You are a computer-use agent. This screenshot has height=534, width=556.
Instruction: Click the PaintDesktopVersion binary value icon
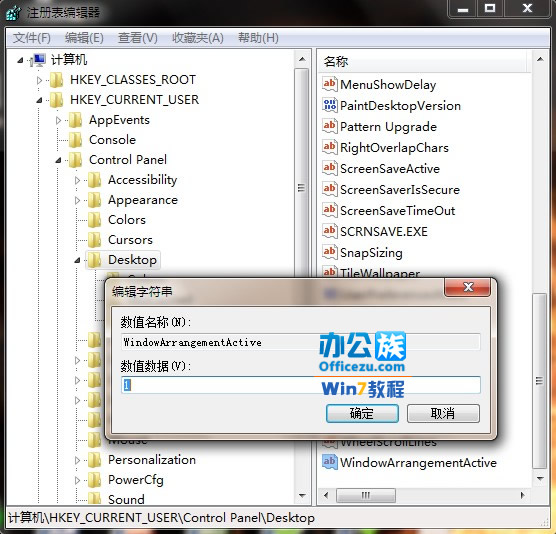coord(329,105)
